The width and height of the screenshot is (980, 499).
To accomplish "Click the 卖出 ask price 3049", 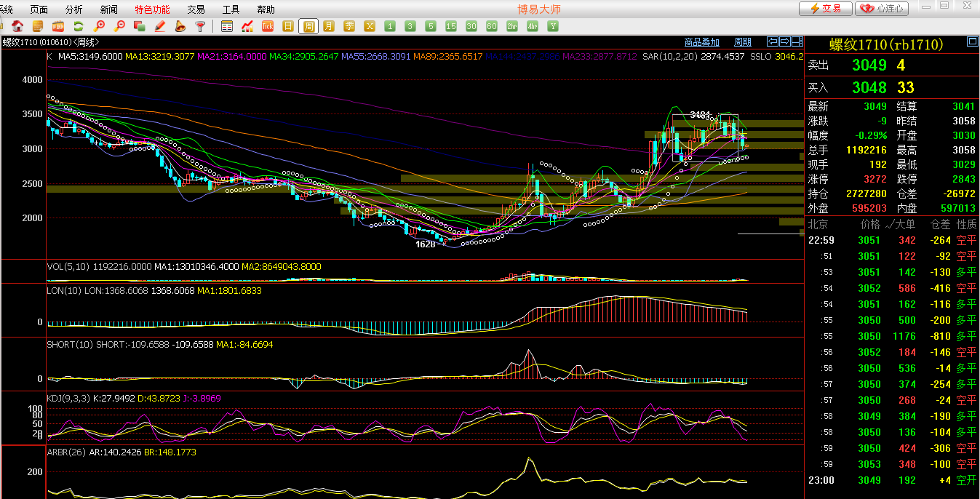I will pos(869,65).
